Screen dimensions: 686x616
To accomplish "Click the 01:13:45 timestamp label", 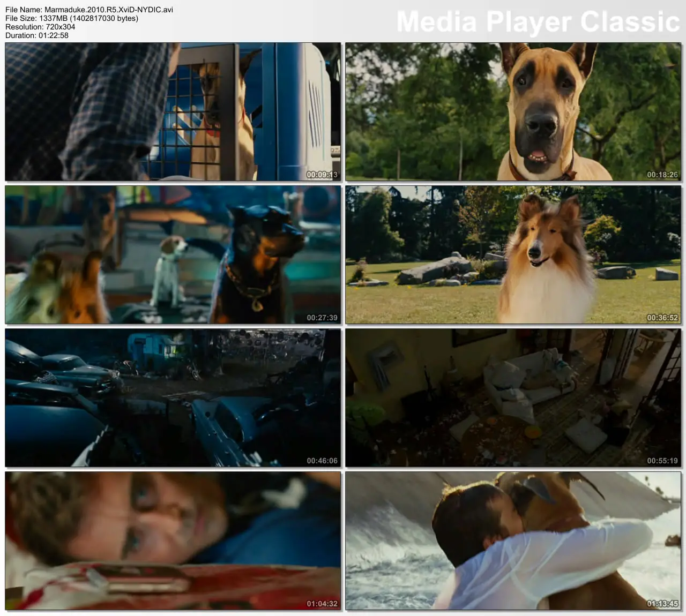I will click(x=662, y=604).
